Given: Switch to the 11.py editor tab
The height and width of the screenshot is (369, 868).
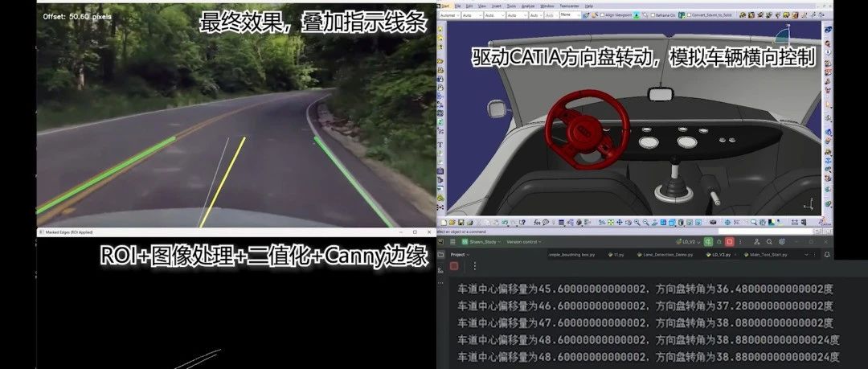Looking at the screenshot, I should point(616,255).
